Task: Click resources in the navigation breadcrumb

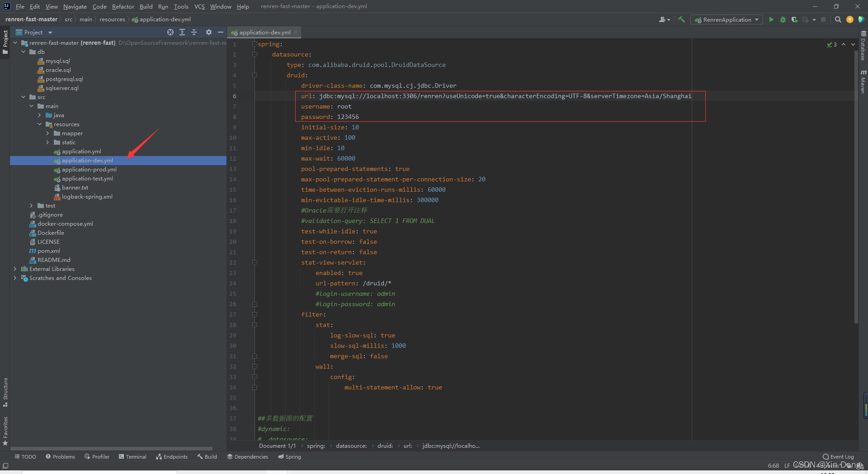Action: [112, 19]
